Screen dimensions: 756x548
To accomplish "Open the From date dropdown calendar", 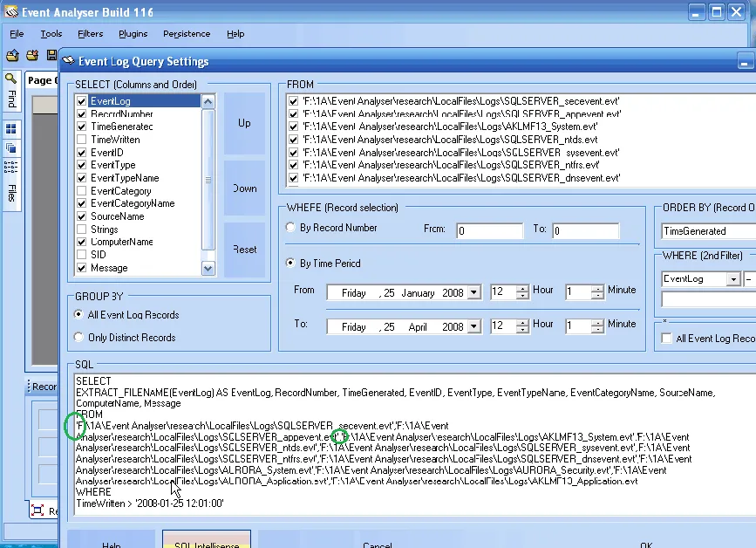I will (x=474, y=292).
